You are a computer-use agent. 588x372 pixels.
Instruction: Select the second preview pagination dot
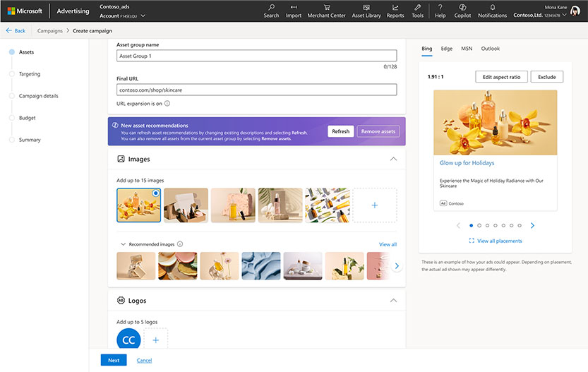coord(479,225)
